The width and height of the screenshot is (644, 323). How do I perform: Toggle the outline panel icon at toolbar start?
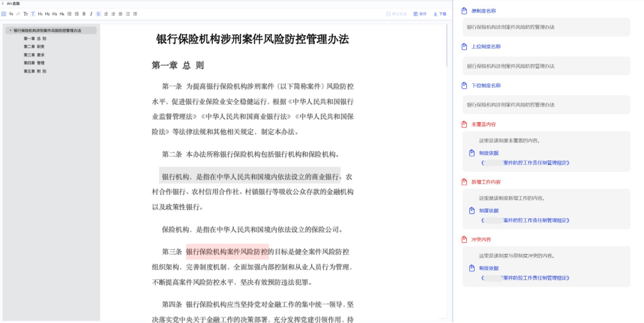point(4,14)
